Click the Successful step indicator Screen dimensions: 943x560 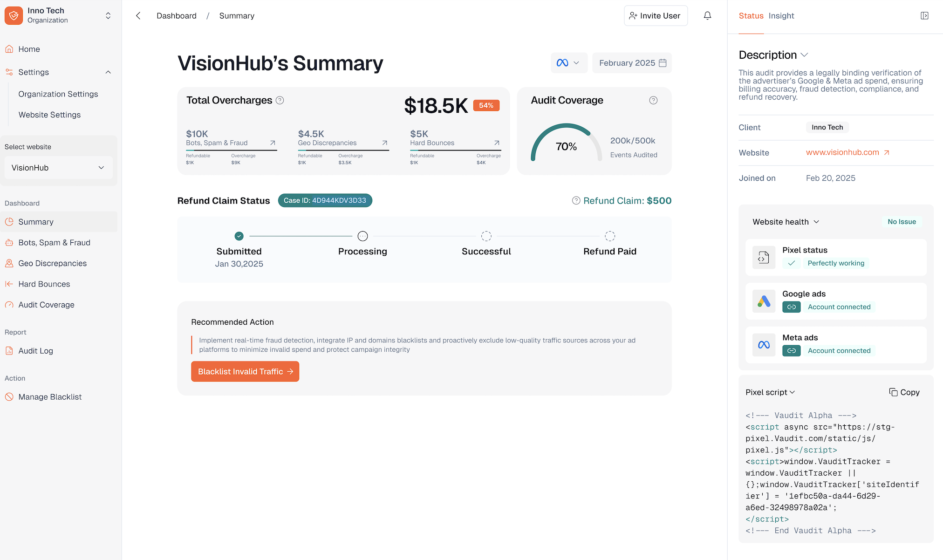coord(486,236)
